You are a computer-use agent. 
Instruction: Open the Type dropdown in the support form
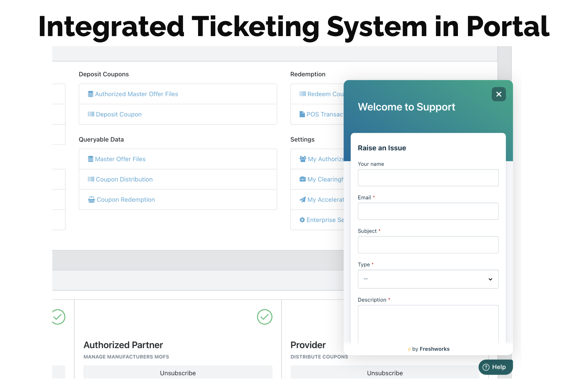(428, 279)
